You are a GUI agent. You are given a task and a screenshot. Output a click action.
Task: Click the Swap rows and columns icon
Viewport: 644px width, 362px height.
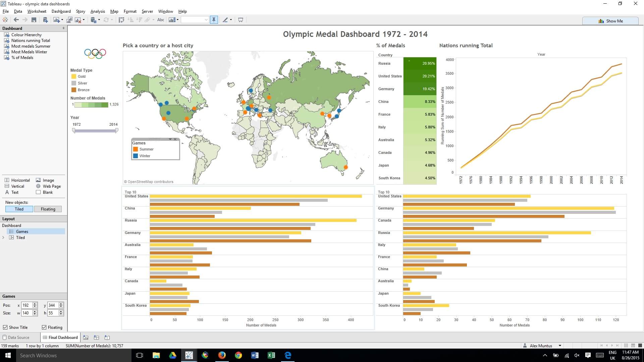point(121,20)
